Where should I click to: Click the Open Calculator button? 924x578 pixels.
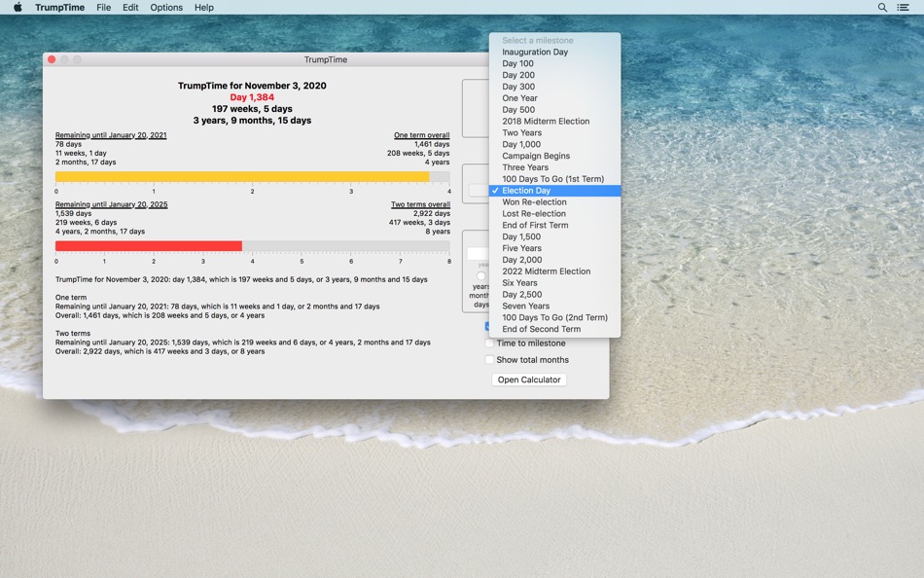[x=529, y=379]
